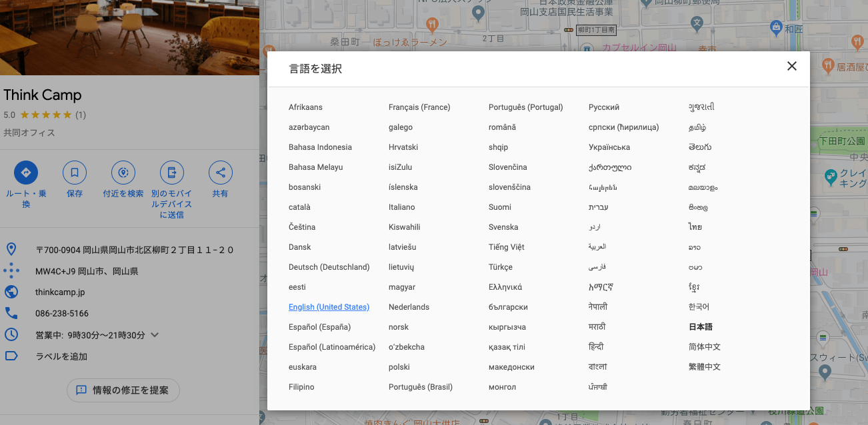This screenshot has width=868, height=425.
Task: Select bosanski language
Action: [305, 187]
